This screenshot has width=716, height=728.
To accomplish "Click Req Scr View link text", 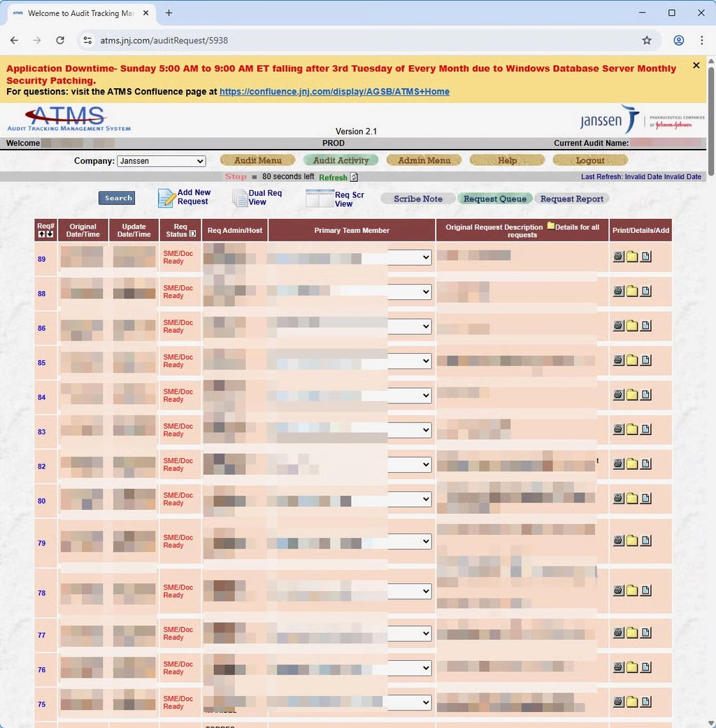I will coord(349,199).
